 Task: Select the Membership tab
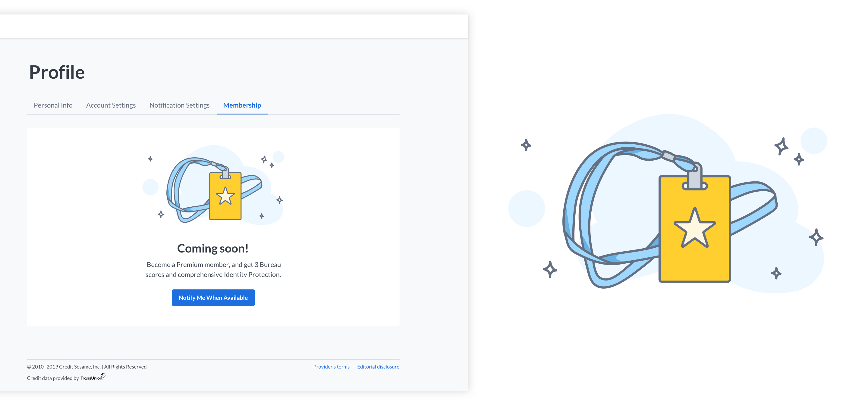click(242, 105)
